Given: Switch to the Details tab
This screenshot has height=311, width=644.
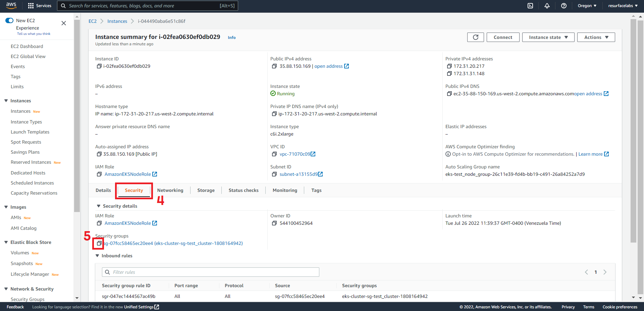Looking at the screenshot, I should [103, 190].
